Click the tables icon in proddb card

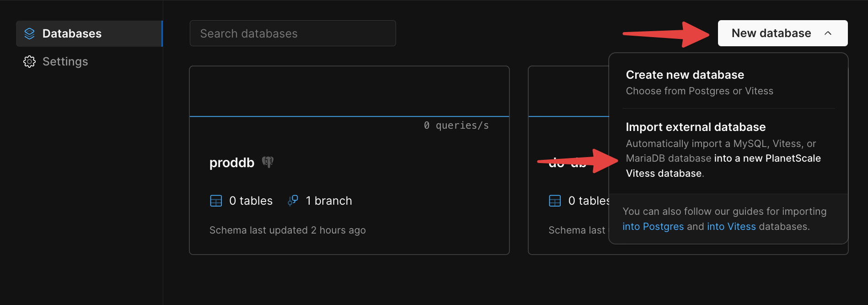click(x=216, y=201)
